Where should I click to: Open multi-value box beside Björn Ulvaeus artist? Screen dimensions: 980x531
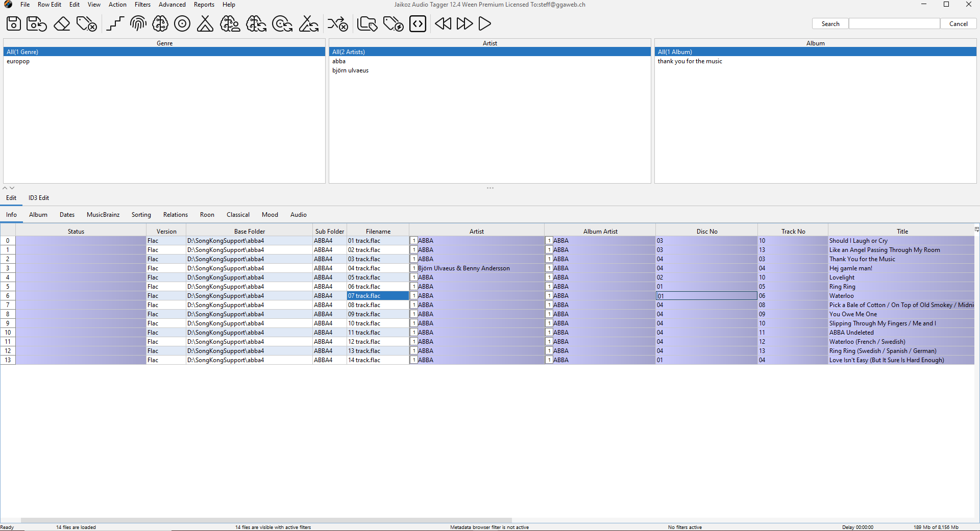click(414, 268)
